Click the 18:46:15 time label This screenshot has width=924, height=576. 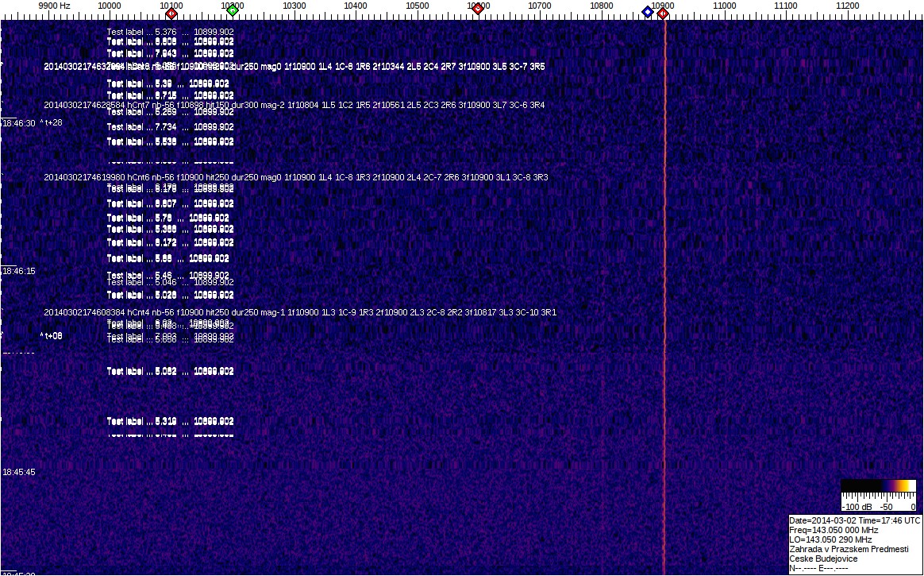point(18,271)
